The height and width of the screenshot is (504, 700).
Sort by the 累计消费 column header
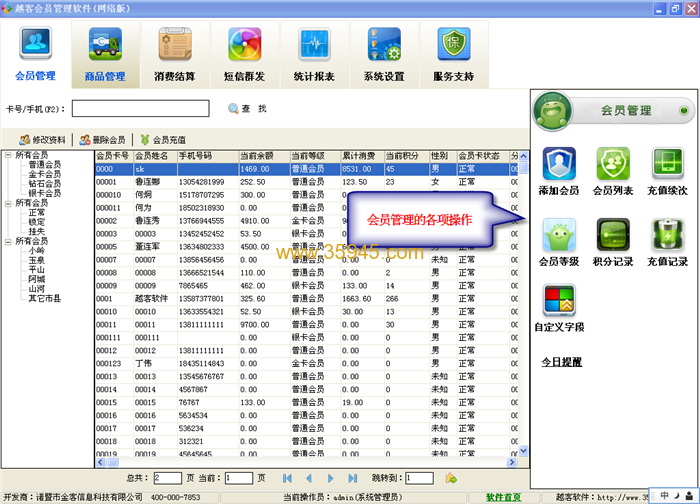[362, 156]
